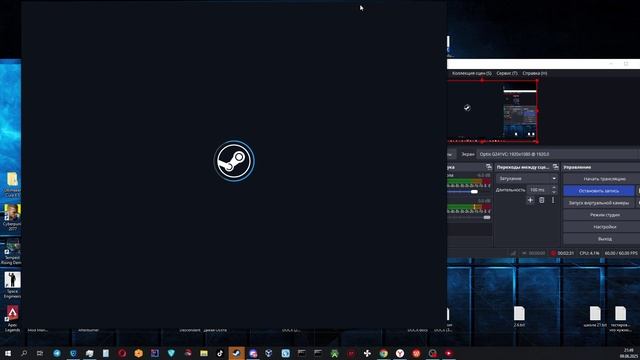Expand the Затухание transition dropdown
The image size is (640, 360).
(x=527, y=179)
